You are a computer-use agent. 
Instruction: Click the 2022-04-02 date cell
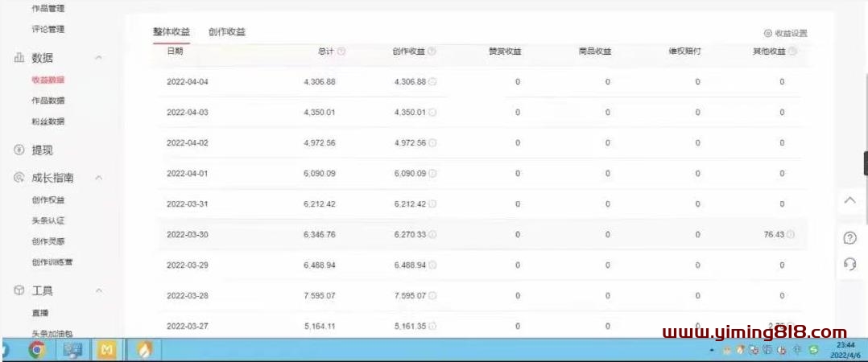tap(188, 142)
